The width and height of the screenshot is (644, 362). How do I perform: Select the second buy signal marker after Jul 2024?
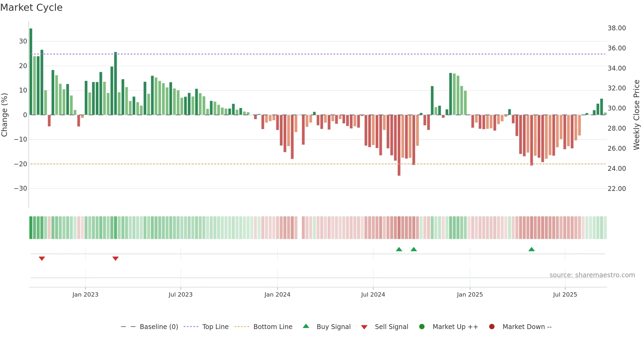414,249
